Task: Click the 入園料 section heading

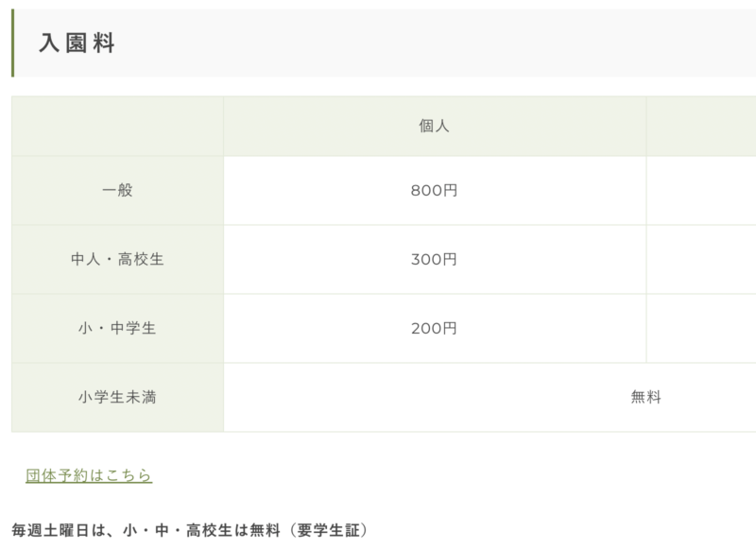Action: (x=77, y=43)
